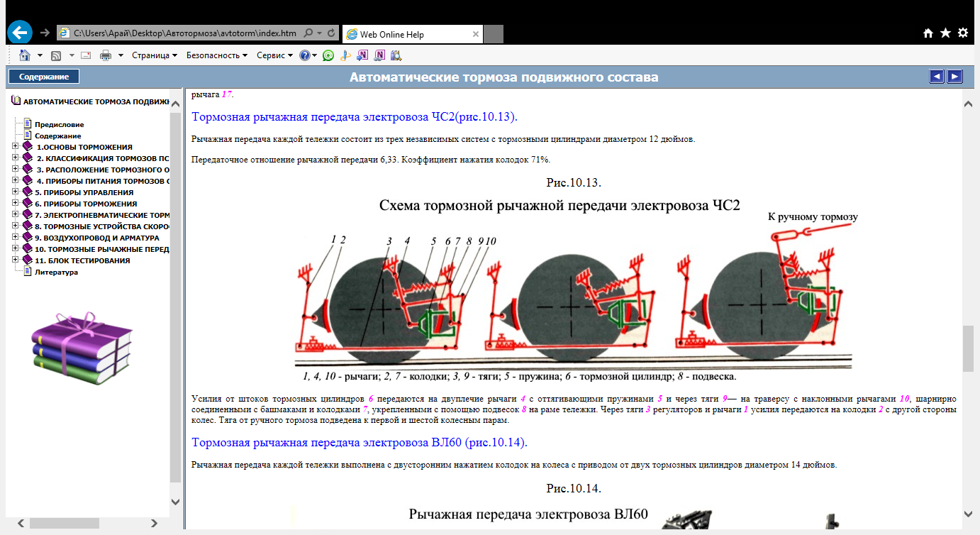Expand 5. ПРИБОРЫ УПРАВЛЕНИЯ node
Viewport: 980px width, 535px height.
click(16, 192)
